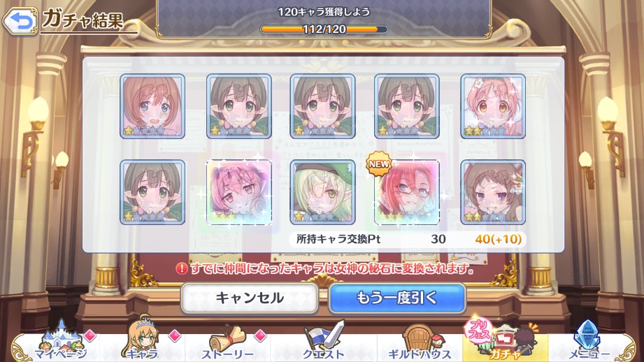This screenshot has width=644, height=362.
Task: Open the クエスト sword and flag icon
Action: [x=323, y=340]
